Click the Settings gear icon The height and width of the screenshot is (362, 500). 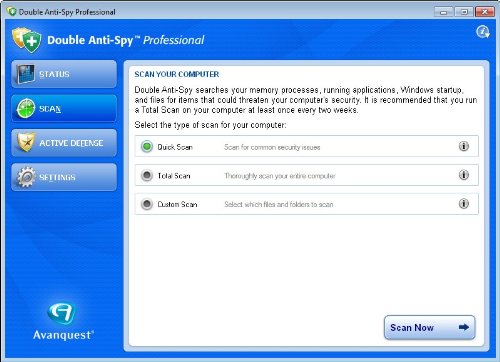(x=26, y=177)
